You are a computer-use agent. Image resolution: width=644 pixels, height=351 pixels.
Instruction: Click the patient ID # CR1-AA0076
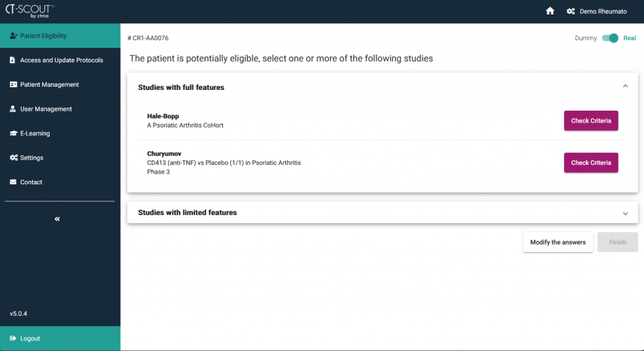[148, 38]
